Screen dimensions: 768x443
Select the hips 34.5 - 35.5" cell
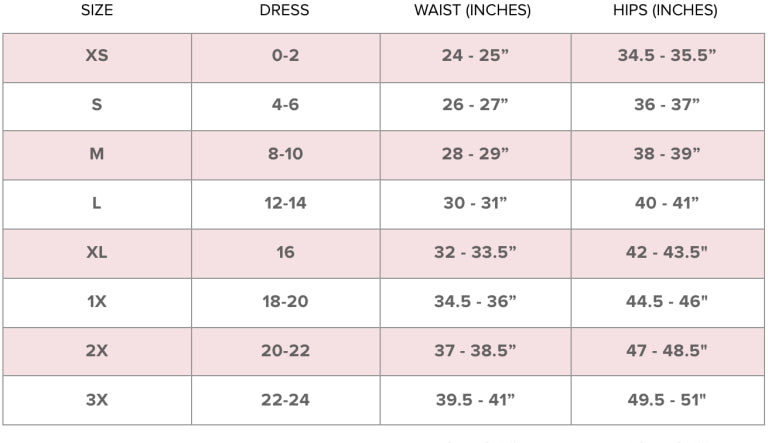pos(667,56)
